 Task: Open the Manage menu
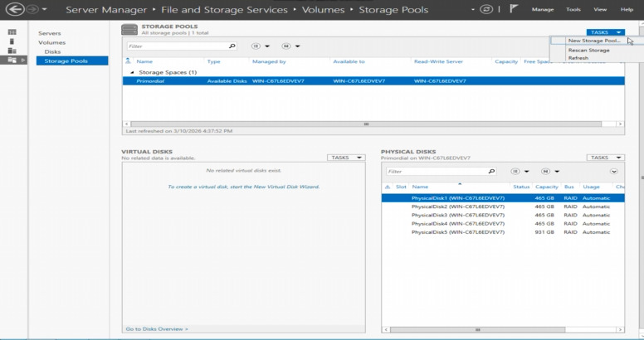click(543, 9)
